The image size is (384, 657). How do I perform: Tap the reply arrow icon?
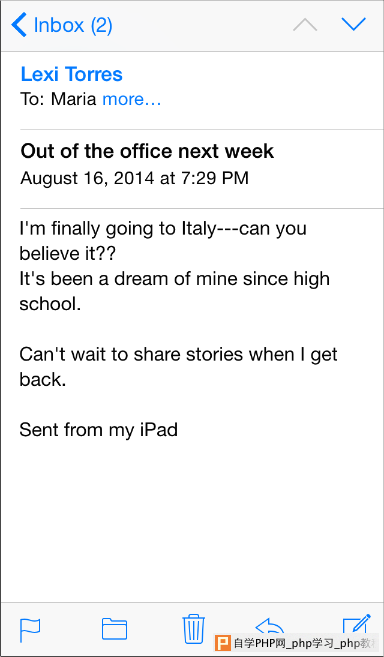[x=270, y=626]
